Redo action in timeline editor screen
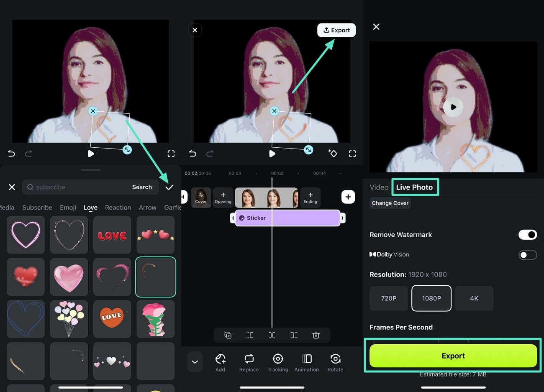This screenshot has height=392, width=544. 210,154
